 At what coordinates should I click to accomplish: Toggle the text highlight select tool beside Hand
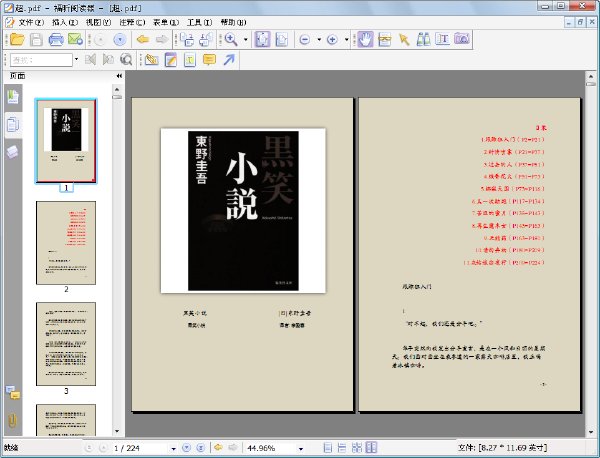(x=385, y=39)
